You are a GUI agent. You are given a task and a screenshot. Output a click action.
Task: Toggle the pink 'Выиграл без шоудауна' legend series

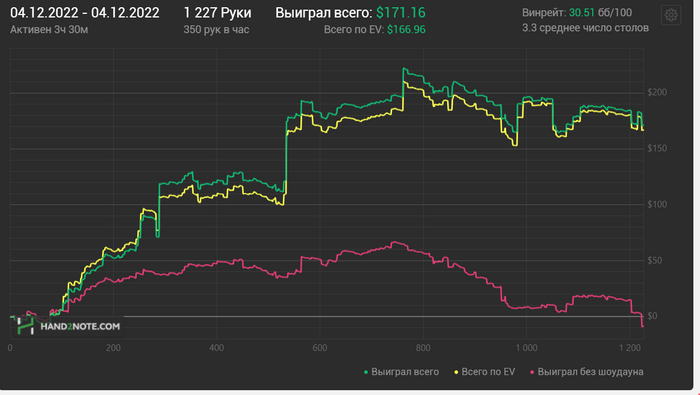tap(587, 372)
